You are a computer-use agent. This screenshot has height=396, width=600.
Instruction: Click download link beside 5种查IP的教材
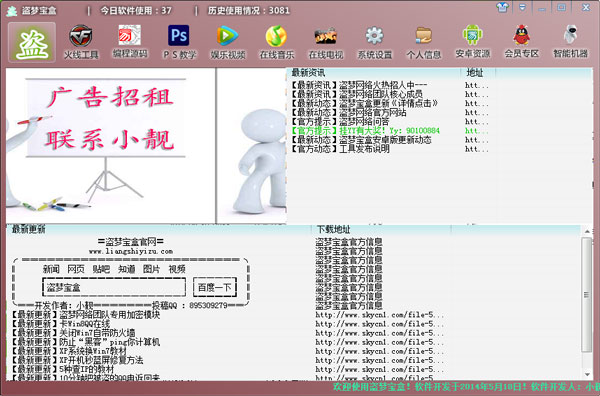click(x=380, y=370)
